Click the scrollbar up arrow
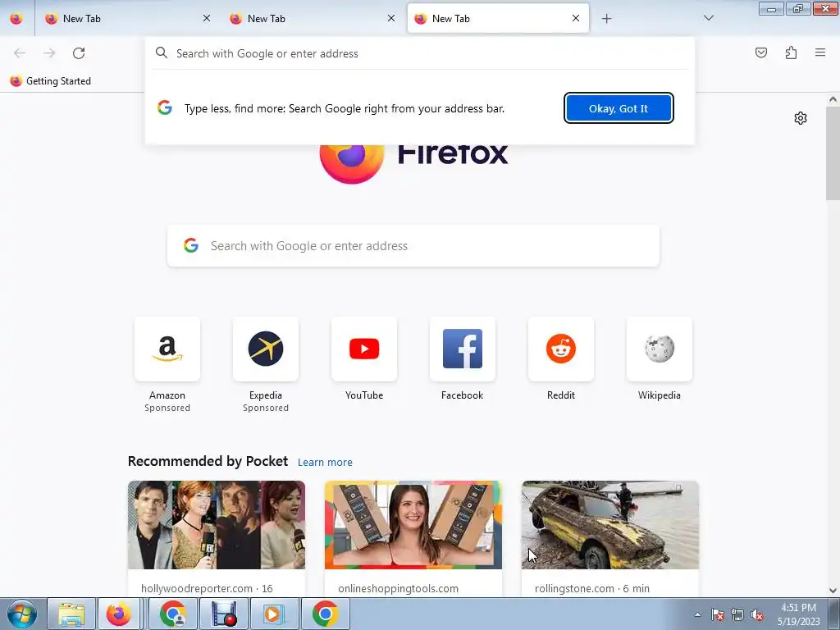This screenshot has width=840, height=630. click(833, 99)
